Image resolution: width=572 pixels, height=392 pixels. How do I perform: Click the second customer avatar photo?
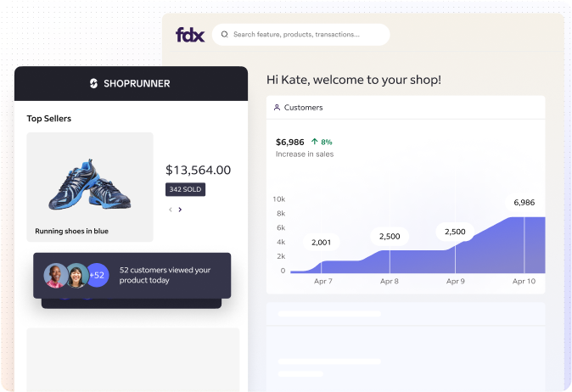point(77,276)
